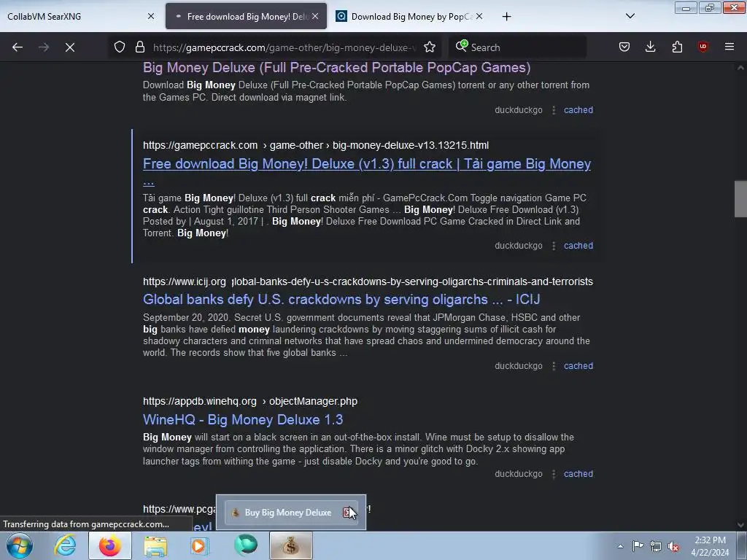Viewport: 747px width, 560px height.
Task: Switch to Free download Big Money tab
Action: [x=247, y=16]
